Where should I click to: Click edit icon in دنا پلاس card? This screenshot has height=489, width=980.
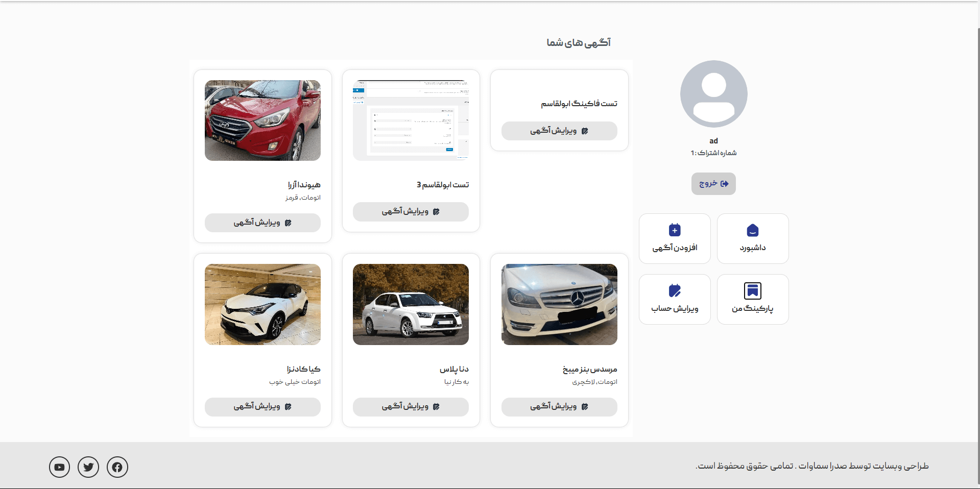tap(436, 407)
